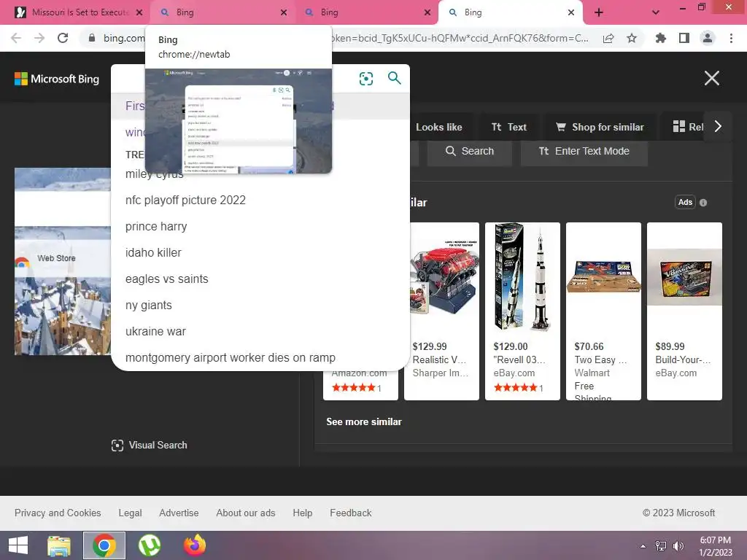The image size is (747, 560).
Task: Select the Text tab
Action: point(508,127)
